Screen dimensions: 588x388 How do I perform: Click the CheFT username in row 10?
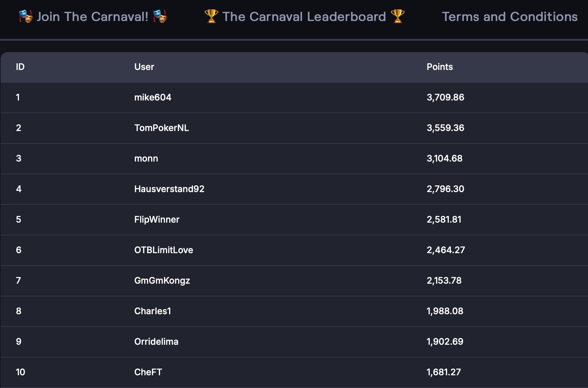point(148,372)
